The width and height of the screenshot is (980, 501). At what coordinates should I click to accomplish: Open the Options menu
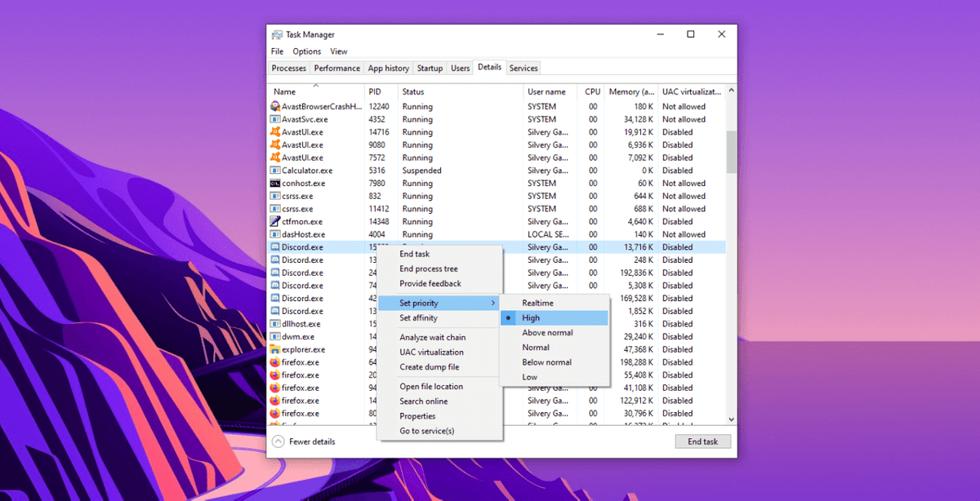pyautogui.click(x=306, y=51)
